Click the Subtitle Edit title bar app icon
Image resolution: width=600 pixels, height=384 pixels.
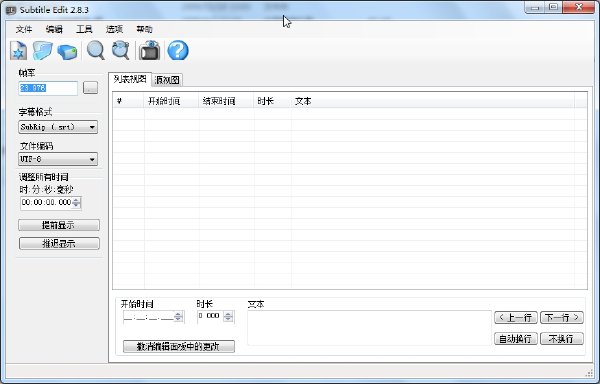11,10
